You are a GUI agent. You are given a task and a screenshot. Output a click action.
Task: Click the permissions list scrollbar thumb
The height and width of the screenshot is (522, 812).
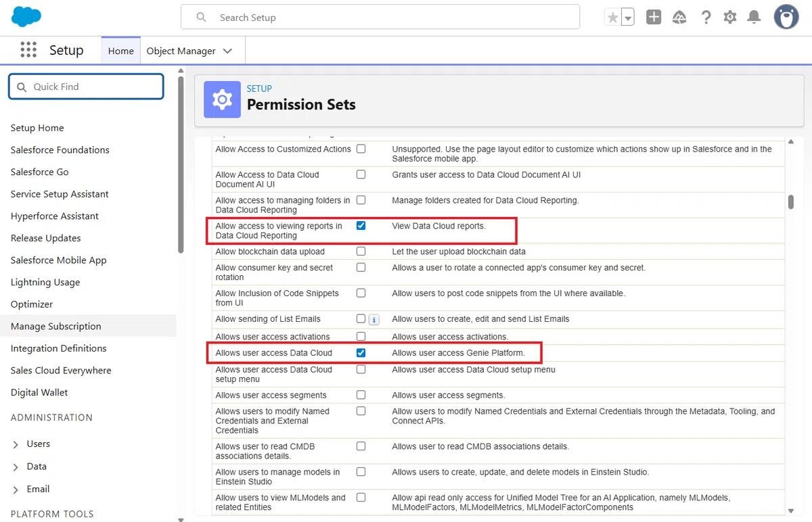pos(790,202)
